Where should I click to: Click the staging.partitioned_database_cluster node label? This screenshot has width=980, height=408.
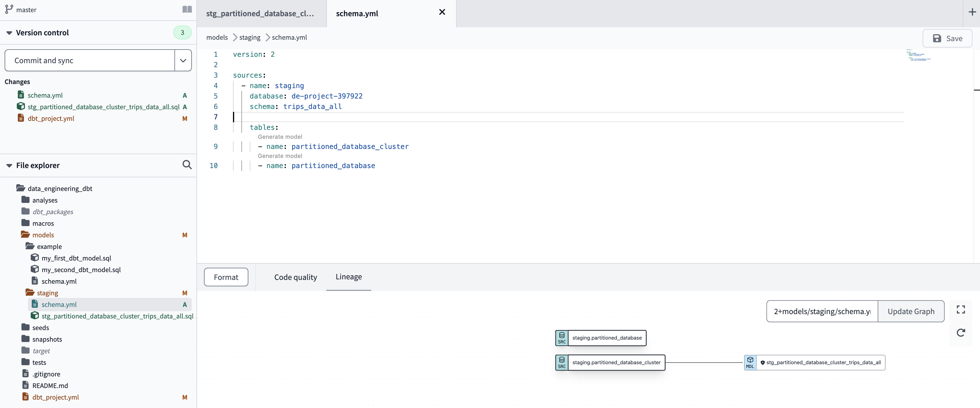click(616, 363)
